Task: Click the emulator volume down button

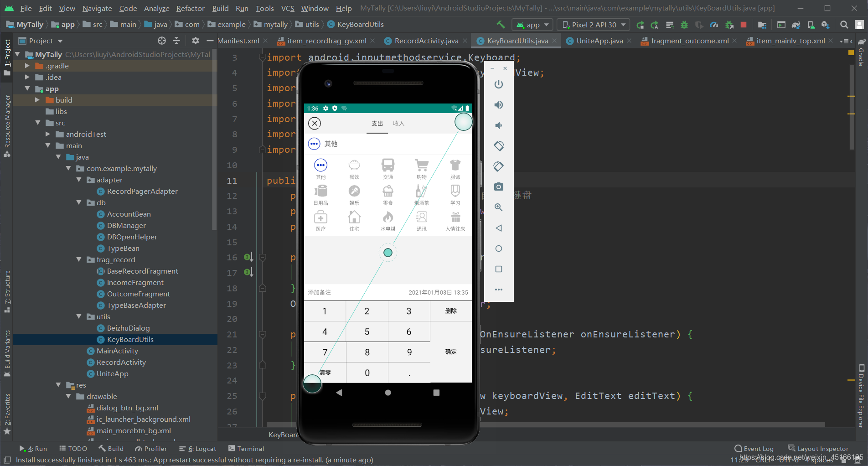Action: (x=499, y=125)
